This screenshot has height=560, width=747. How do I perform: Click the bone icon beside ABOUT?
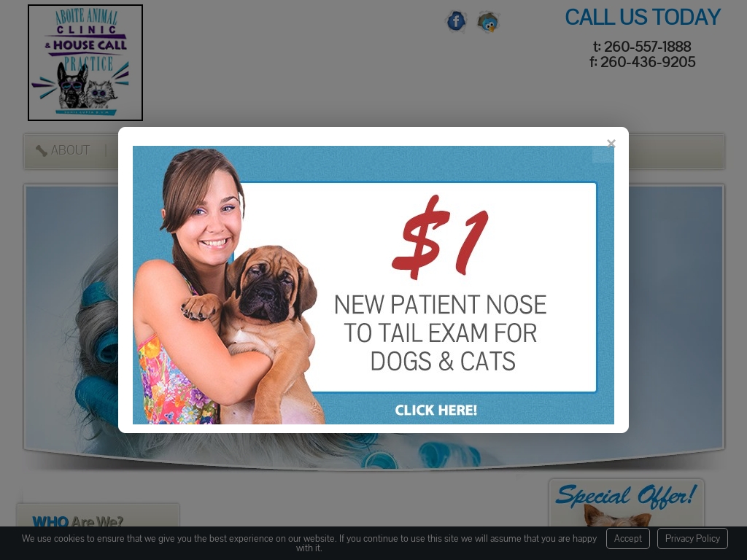(42, 150)
